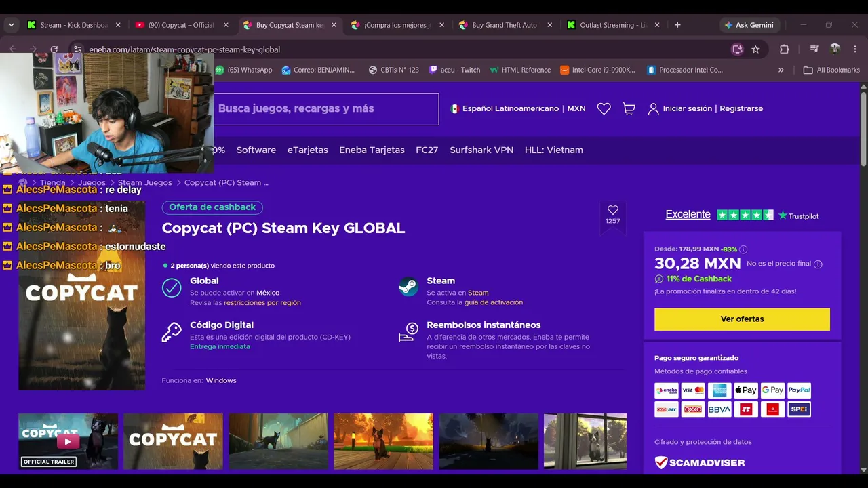Click the BBVA payment icon
Image resolution: width=868 pixels, height=488 pixels.
(x=719, y=409)
